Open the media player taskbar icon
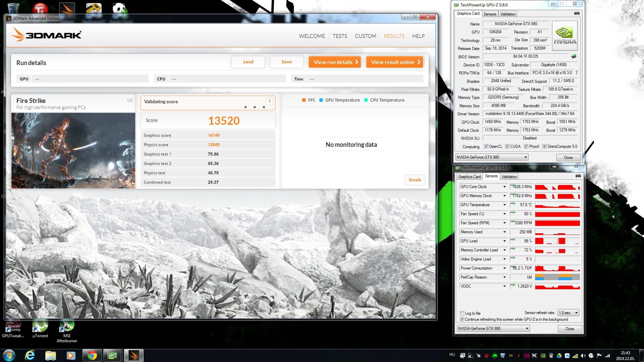The image size is (644, 362). [71, 355]
